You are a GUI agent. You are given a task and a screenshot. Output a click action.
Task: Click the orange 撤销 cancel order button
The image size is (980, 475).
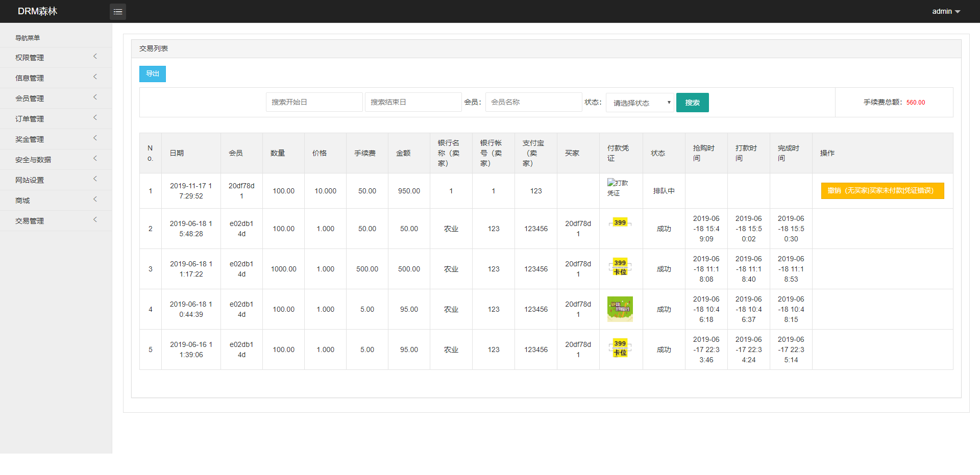point(883,191)
